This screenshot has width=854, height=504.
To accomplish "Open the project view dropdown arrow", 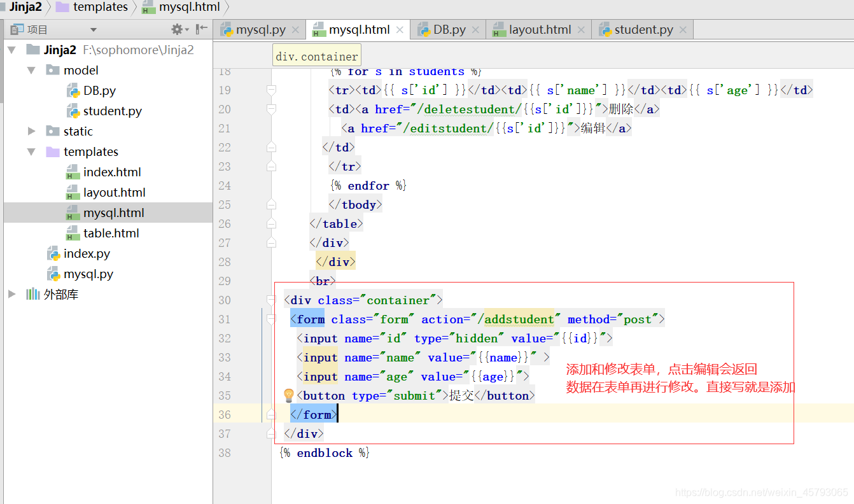I will tap(93, 29).
